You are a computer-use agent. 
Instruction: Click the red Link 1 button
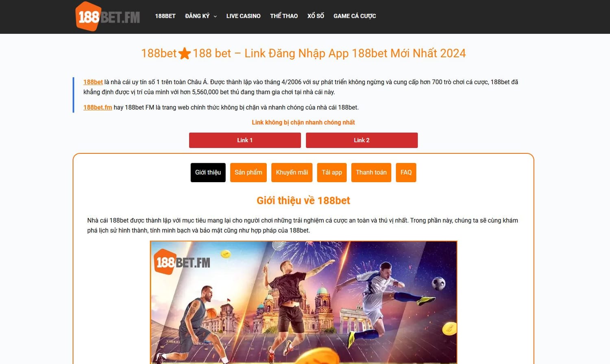[x=245, y=140]
